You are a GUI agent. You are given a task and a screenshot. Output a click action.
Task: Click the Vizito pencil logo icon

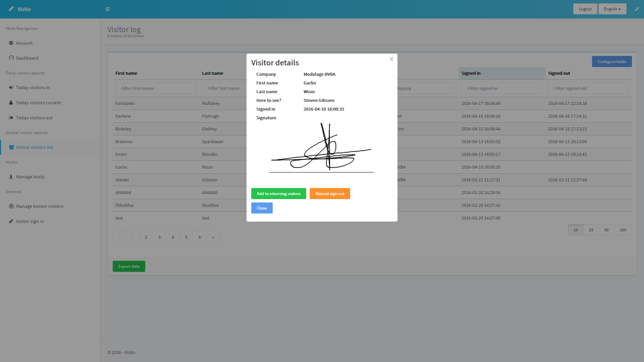tap(11, 9)
